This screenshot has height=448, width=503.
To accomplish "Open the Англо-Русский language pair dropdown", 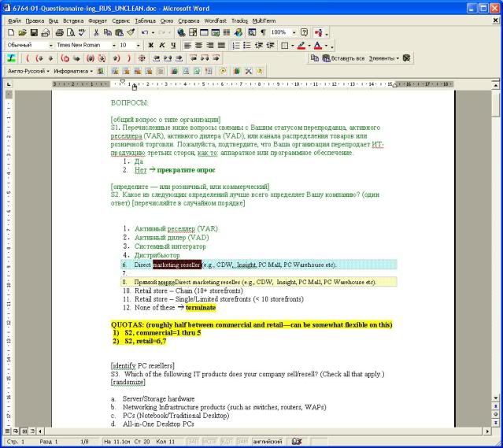I will pyautogui.click(x=28, y=71).
